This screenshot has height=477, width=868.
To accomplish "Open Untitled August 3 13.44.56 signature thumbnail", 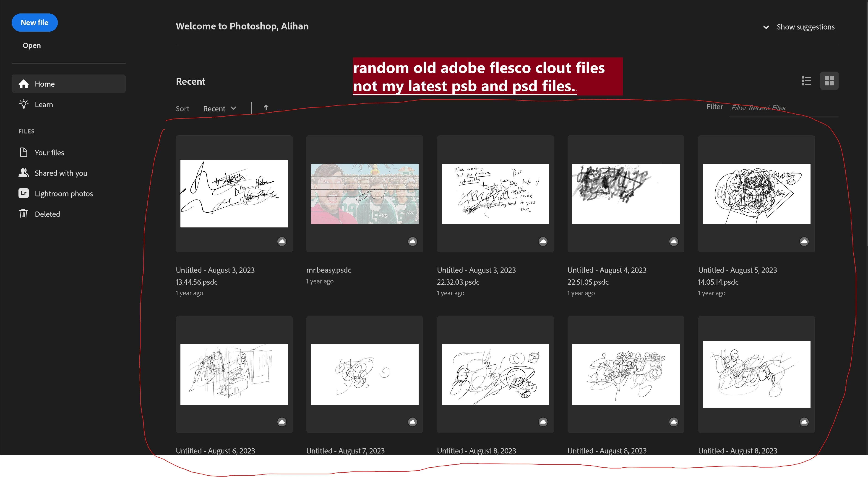I will pyautogui.click(x=234, y=194).
